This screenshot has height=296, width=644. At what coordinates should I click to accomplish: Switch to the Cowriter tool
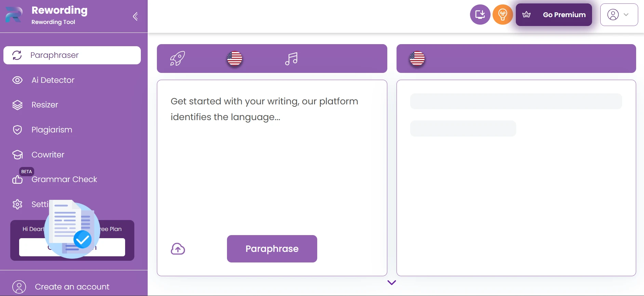coord(48,155)
